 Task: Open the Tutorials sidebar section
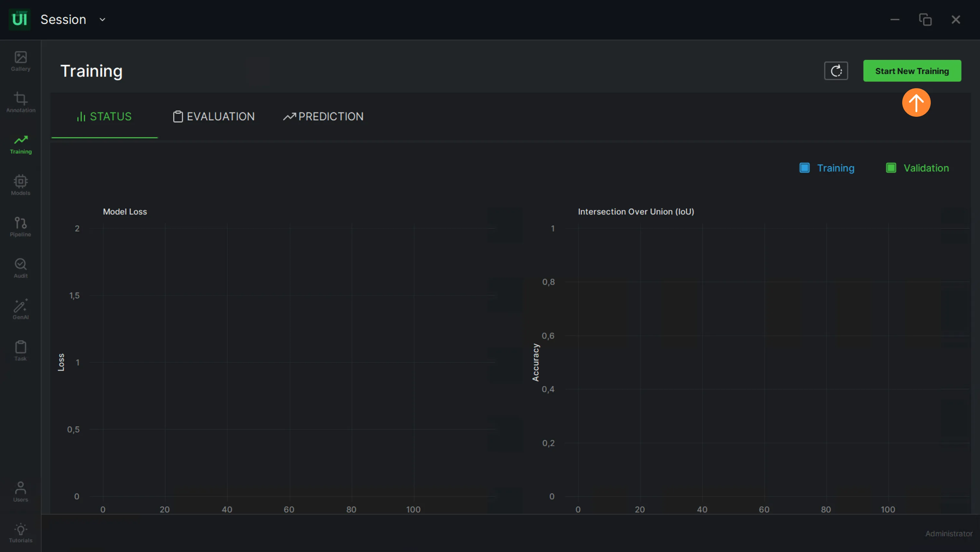click(x=20, y=533)
